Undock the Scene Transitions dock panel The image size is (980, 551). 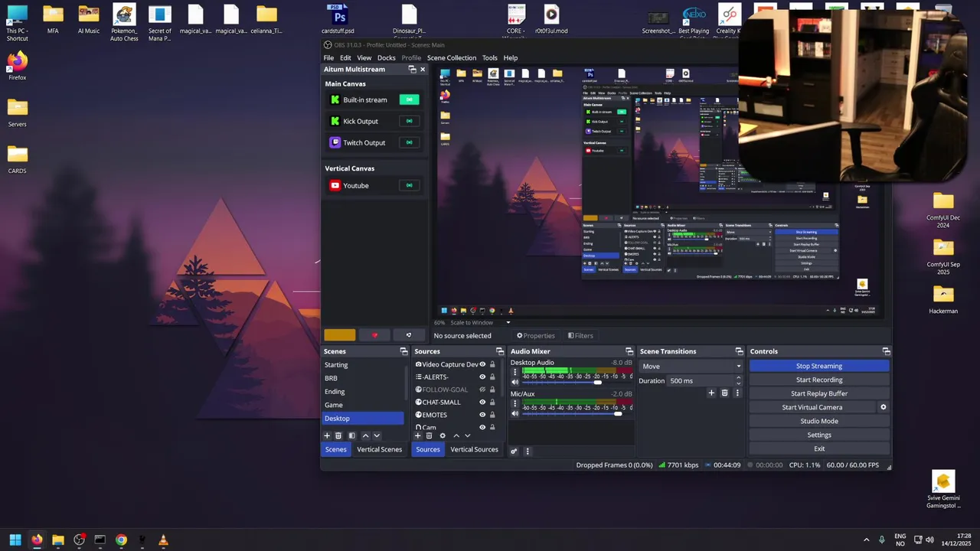pos(739,351)
